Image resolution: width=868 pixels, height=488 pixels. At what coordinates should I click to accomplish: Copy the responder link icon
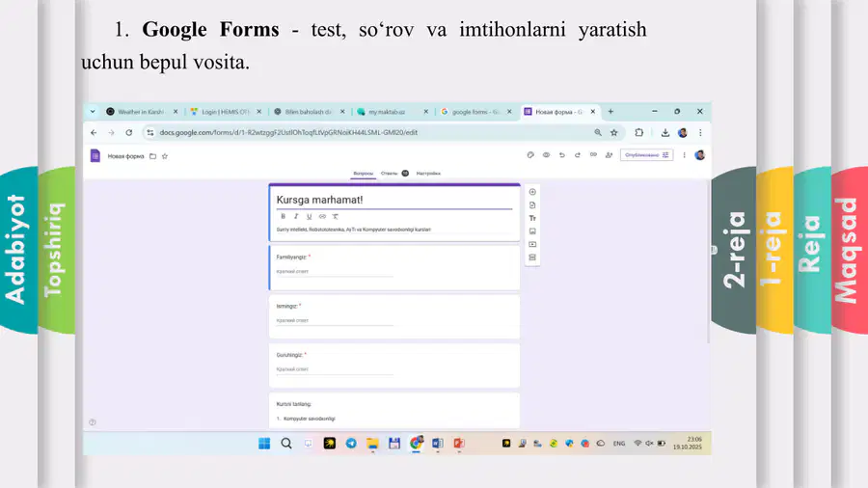tap(593, 155)
